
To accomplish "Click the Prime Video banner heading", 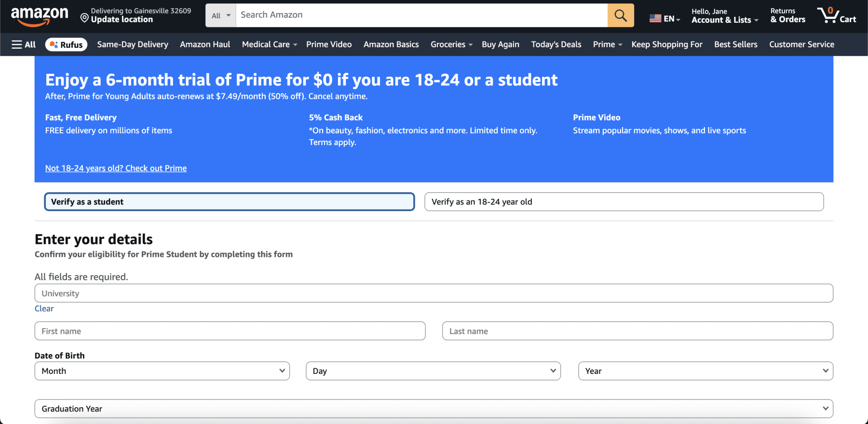I will point(597,118).
